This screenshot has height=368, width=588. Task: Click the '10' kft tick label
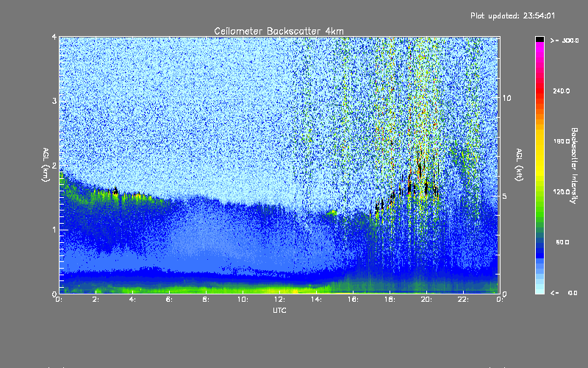[x=506, y=98]
